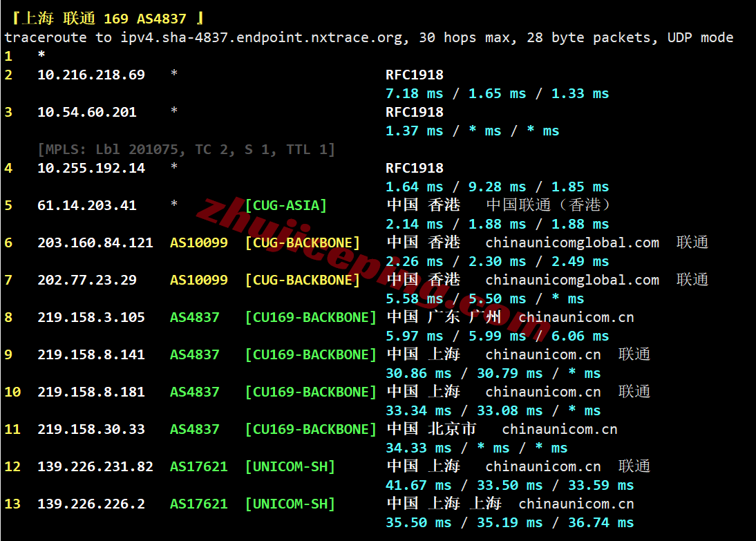Viewport: 756px width, 541px height.
Task: Click AS17621 on hop 13
Action: pyautogui.click(x=198, y=504)
